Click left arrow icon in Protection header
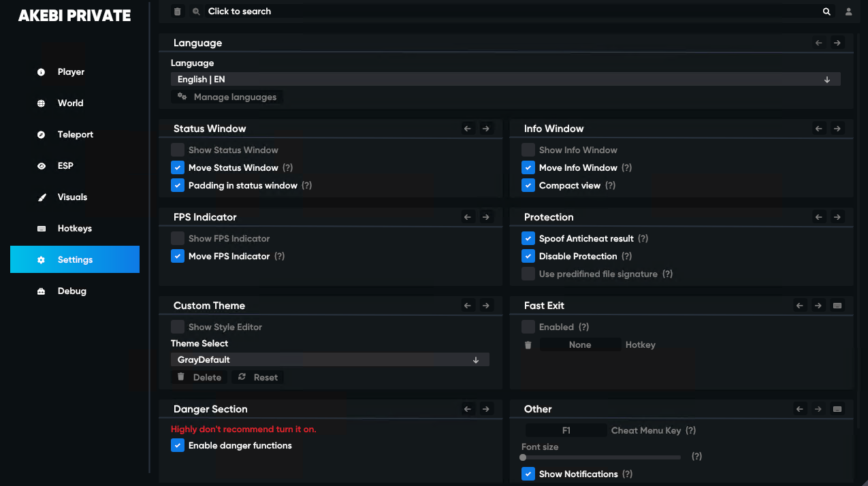 point(819,217)
